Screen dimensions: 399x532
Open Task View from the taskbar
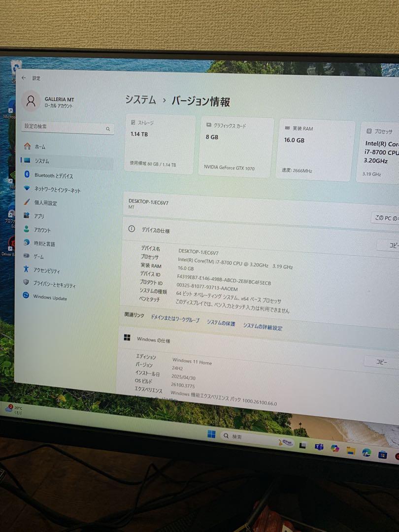(302, 445)
